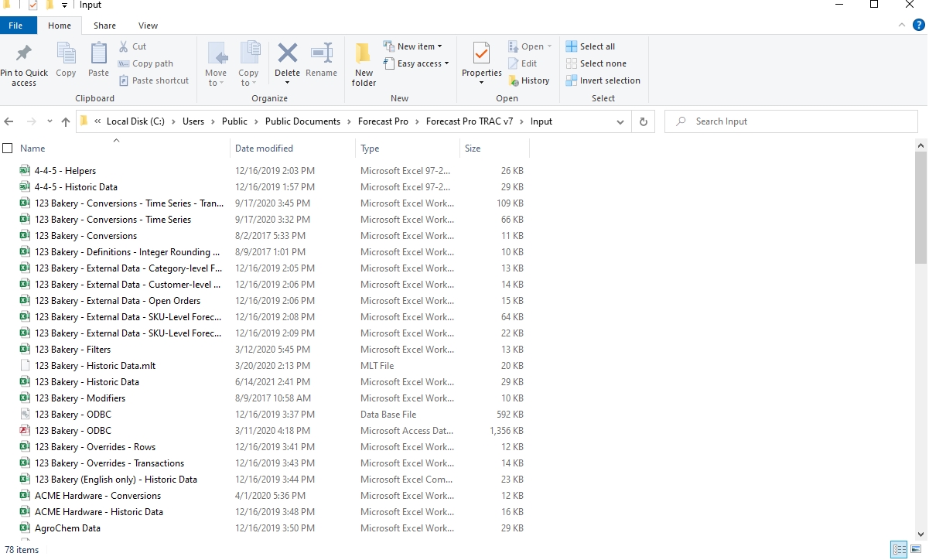The image size is (929, 560).
Task: Navigate to the Users breadcrumb
Action: (x=193, y=121)
